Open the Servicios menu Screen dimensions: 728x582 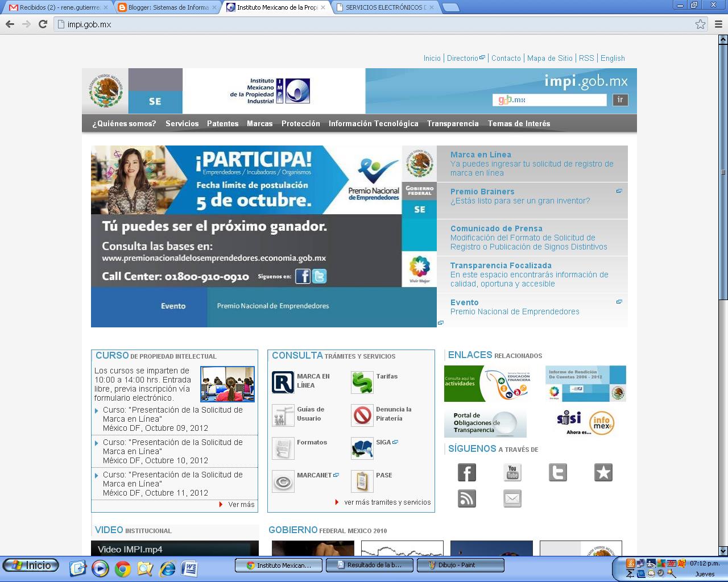click(182, 123)
